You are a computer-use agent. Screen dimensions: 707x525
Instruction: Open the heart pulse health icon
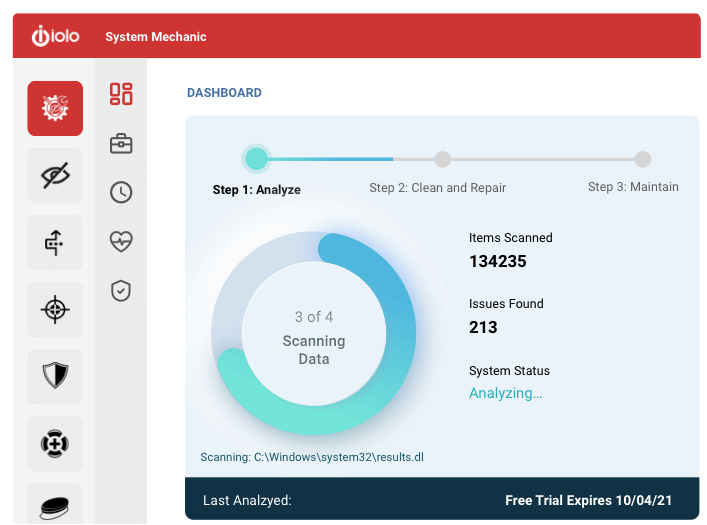[121, 241]
